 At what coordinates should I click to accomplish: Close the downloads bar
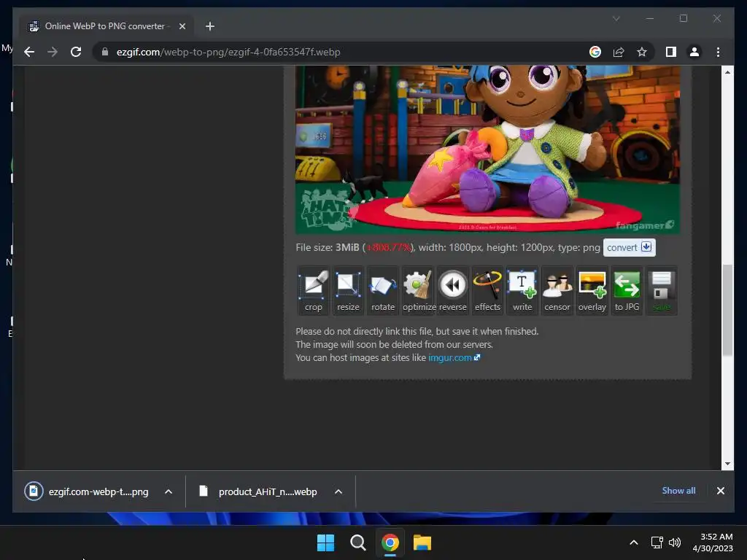pyautogui.click(x=720, y=491)
